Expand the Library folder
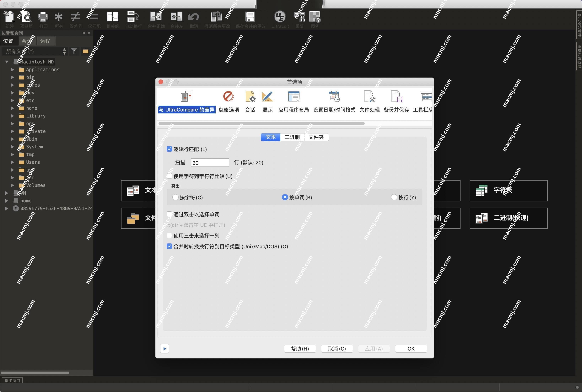582x392 pixels. [13, 116]
